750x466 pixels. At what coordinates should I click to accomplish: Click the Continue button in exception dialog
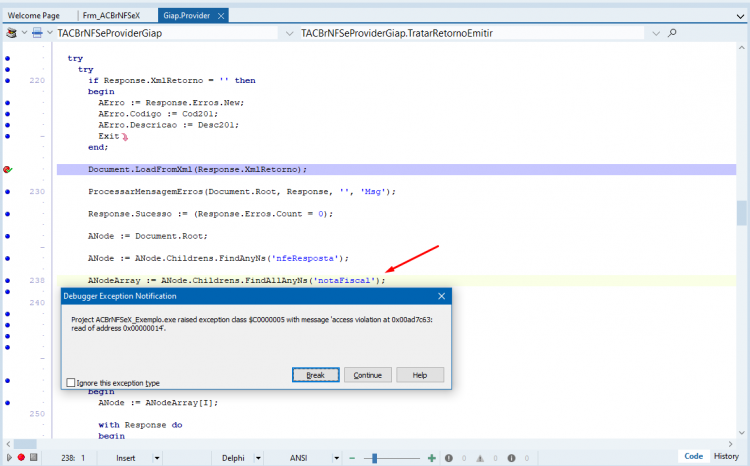click(368, 375)
